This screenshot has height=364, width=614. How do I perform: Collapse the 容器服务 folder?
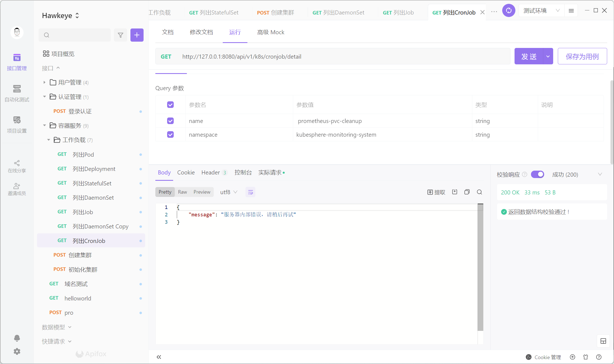(x=44, y=125)
